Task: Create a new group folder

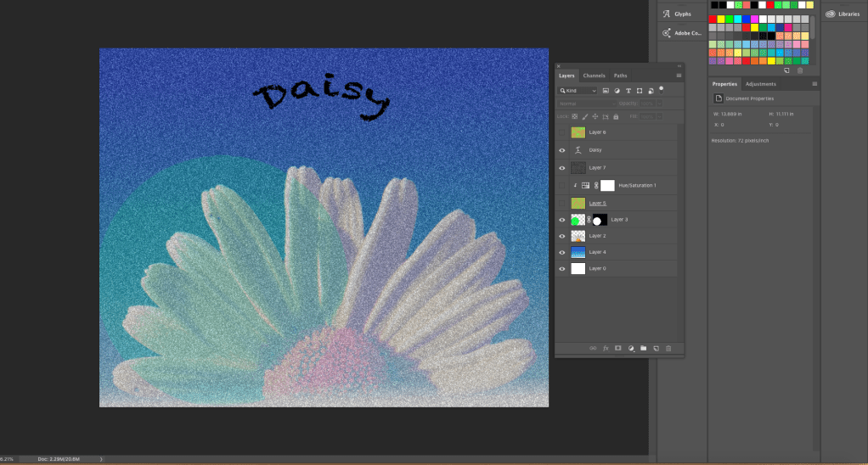Action: (643, 348)
